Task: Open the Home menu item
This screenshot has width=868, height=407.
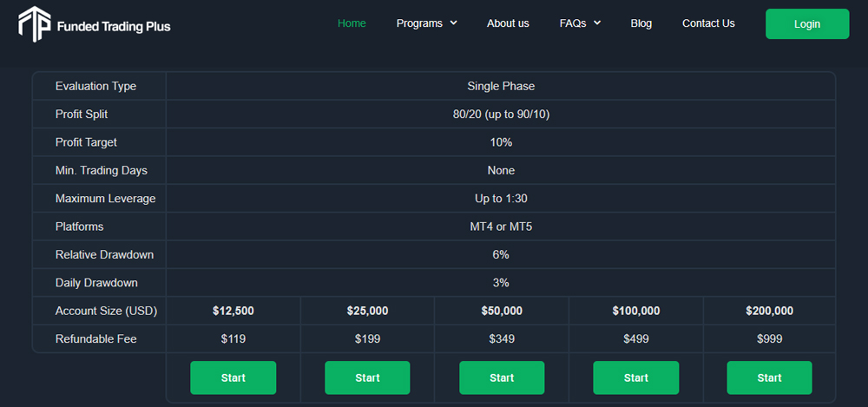Action: (x=352, y=23)
